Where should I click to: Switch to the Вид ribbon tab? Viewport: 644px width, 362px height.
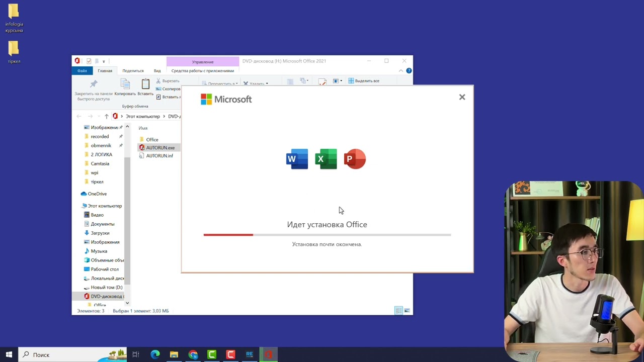click(x=157, y=71)
